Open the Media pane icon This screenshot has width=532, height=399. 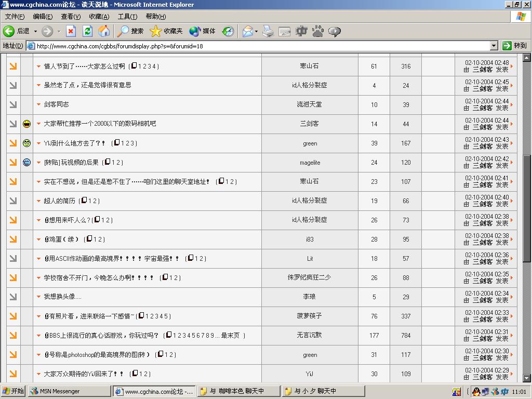[195, 31]
